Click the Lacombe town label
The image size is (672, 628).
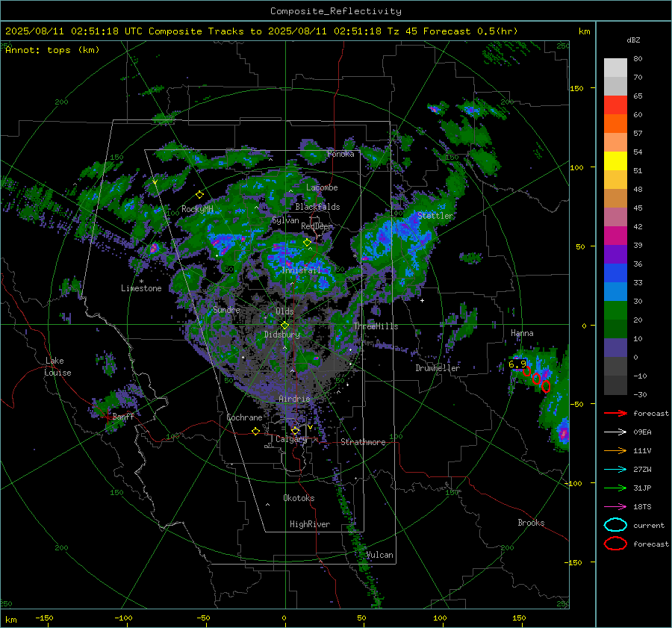tap(322, 187)
